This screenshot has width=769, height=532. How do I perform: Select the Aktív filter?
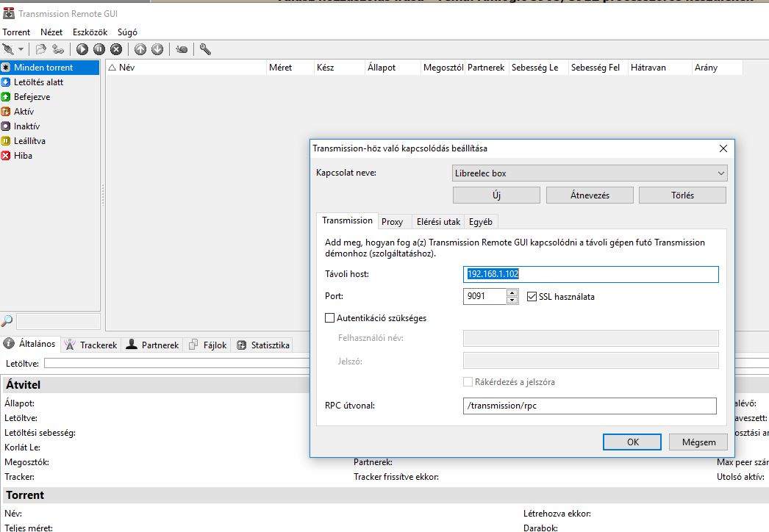(49, 111)
